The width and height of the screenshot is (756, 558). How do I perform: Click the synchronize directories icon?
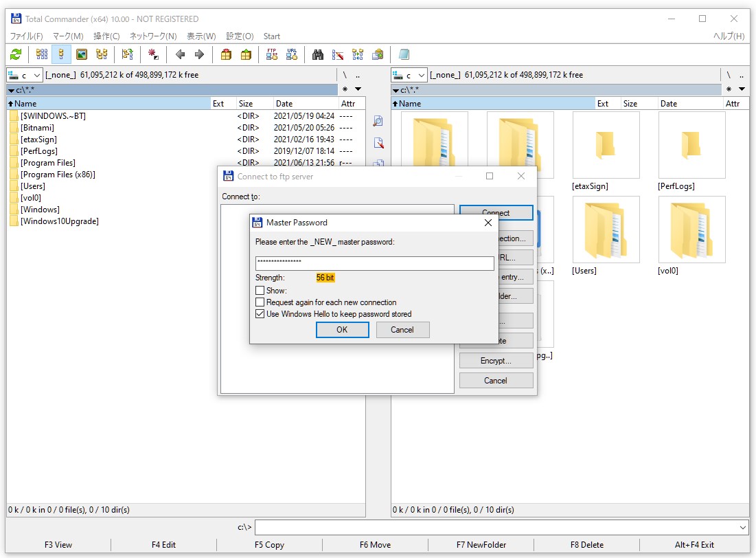358,54
